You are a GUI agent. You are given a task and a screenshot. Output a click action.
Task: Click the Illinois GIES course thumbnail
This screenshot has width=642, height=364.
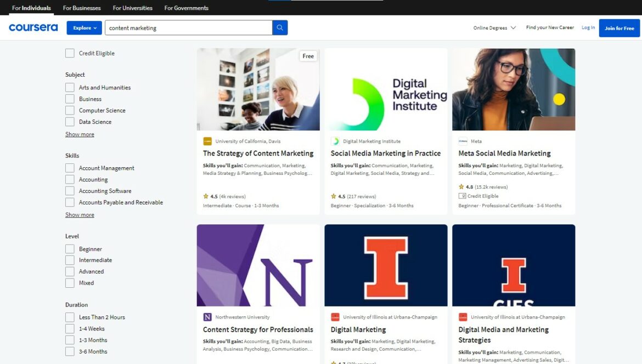click(x=514, y=265)
